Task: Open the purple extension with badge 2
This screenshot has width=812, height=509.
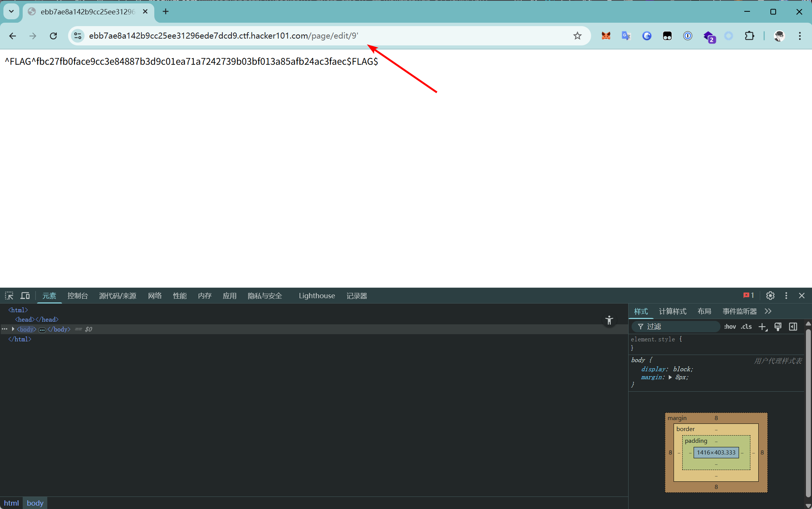Action: (x=709, y=37)
